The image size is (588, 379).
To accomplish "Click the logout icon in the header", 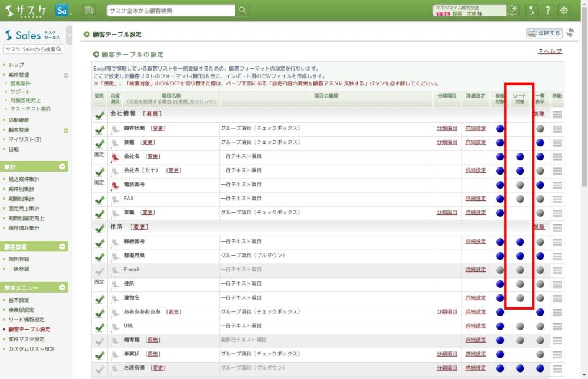I will pos(513,10).
